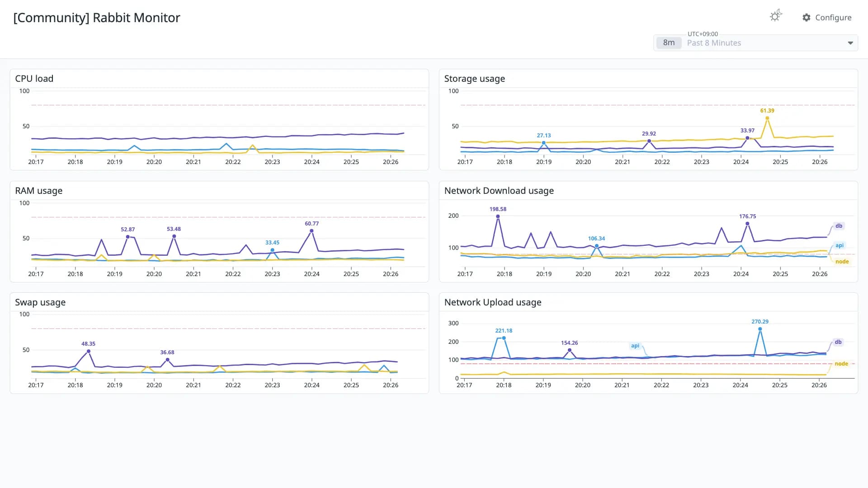This screenshot has width=868, height=488.
Task: Expand the time selector caret arrow
Action: point(850,43)
